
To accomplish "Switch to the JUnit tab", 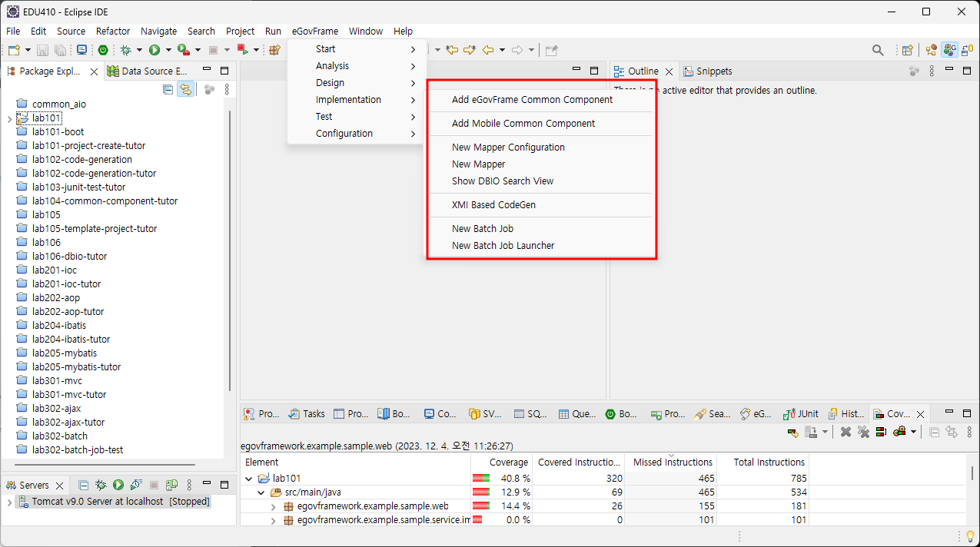I will pyautogui.click(x=800, y=413).
